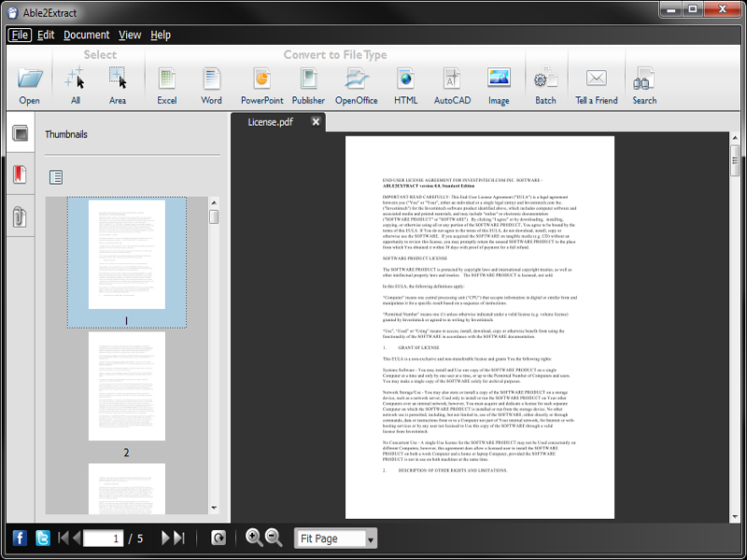The height and width of the screenshot is (560, 747).
Task: Open the thumbnail options list button
Action: click(56, 176)
